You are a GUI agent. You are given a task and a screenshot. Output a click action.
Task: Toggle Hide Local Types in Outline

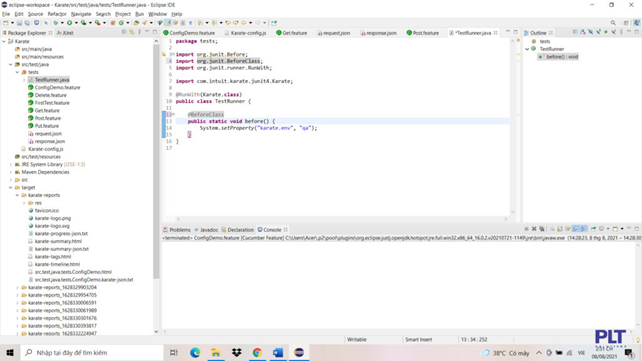pyautogui.click(x=614, y=32)
